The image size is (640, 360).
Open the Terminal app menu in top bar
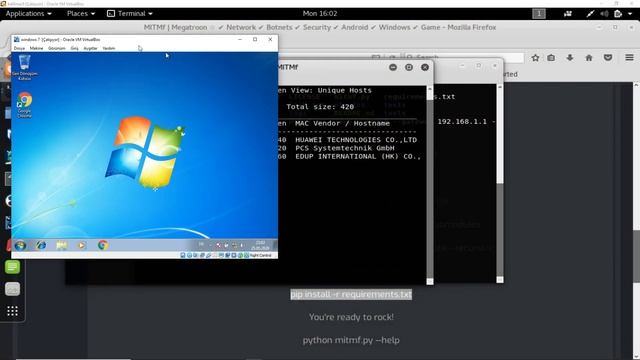[130, 13]
